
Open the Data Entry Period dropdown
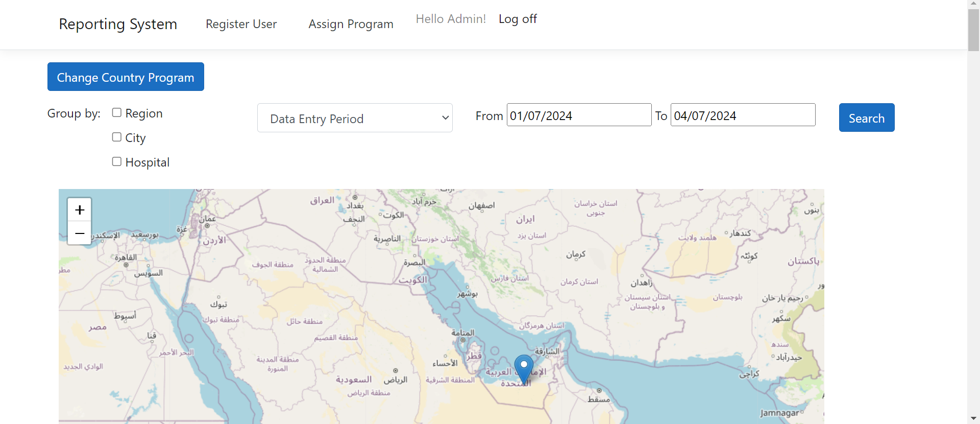pyautogui.click(x=355, y=118)
